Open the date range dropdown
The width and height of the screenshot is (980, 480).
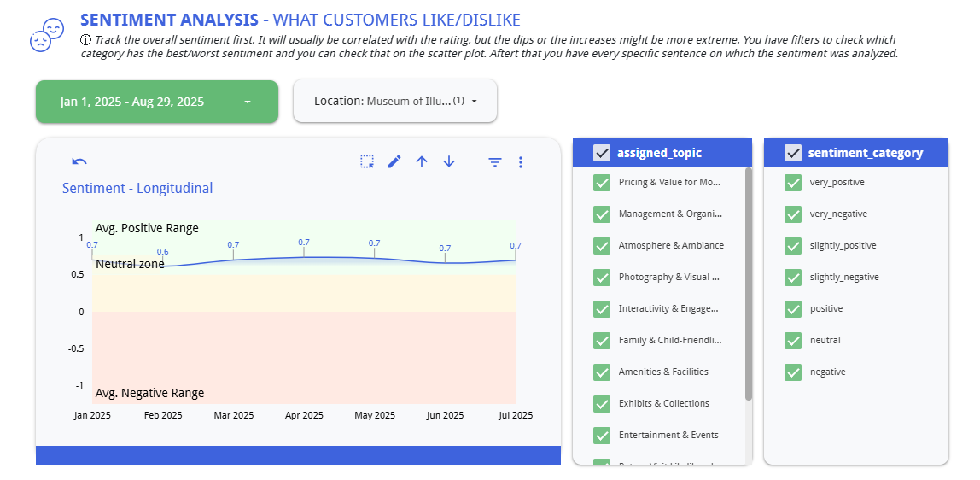[157, 102]
